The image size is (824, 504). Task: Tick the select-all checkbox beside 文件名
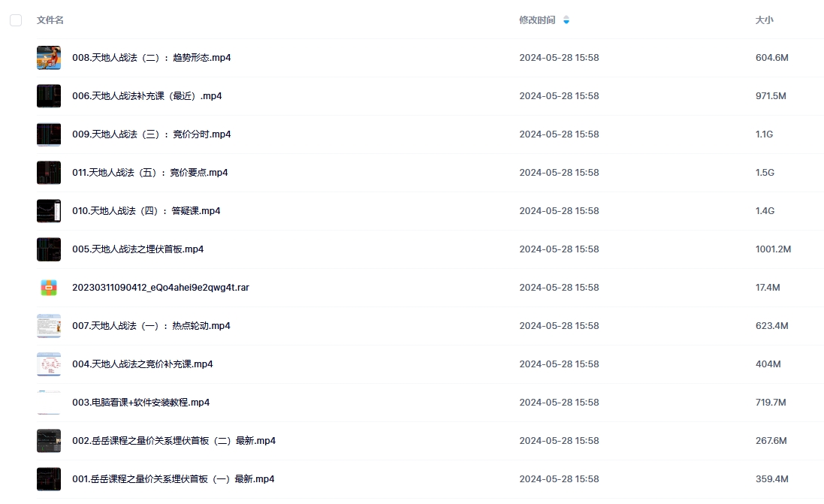pos(16,20)
